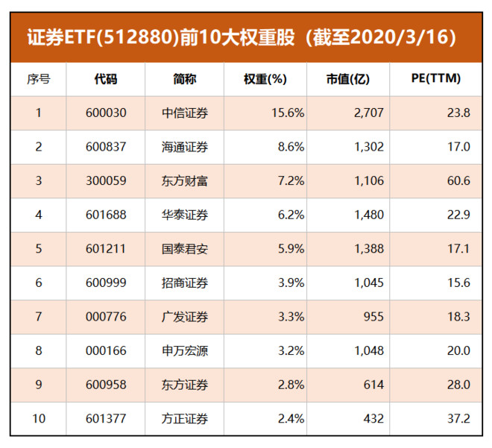The image size is (492, 448).
Task: Select market cap 1,480
Action: click(369, 215)
